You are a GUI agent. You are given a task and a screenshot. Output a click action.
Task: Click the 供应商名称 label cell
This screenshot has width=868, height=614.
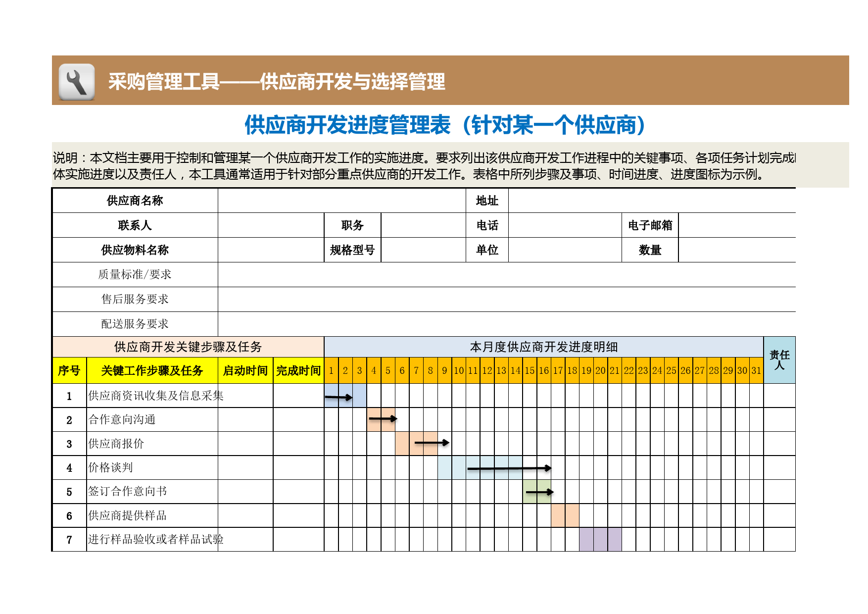point(135,201)
